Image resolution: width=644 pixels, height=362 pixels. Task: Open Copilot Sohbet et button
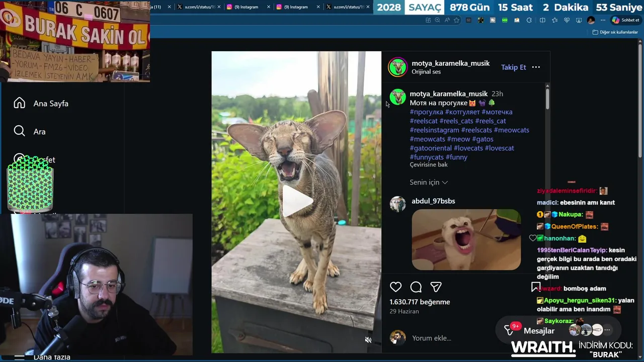[x=626, y=20]
